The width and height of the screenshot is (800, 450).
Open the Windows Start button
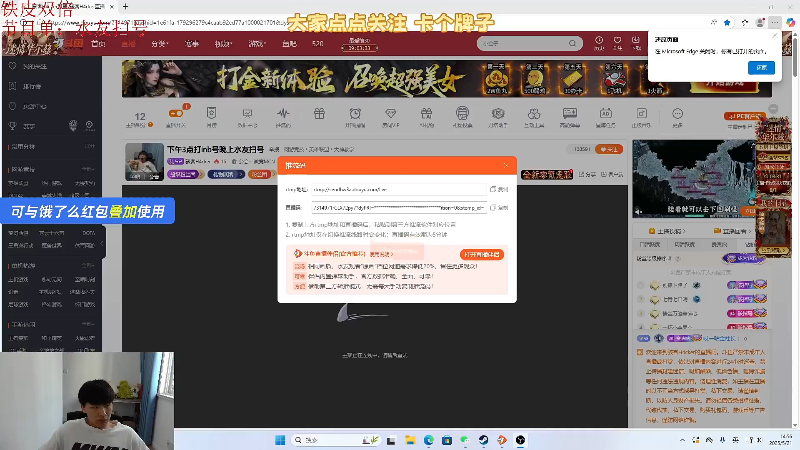click(x=280, y=440)
